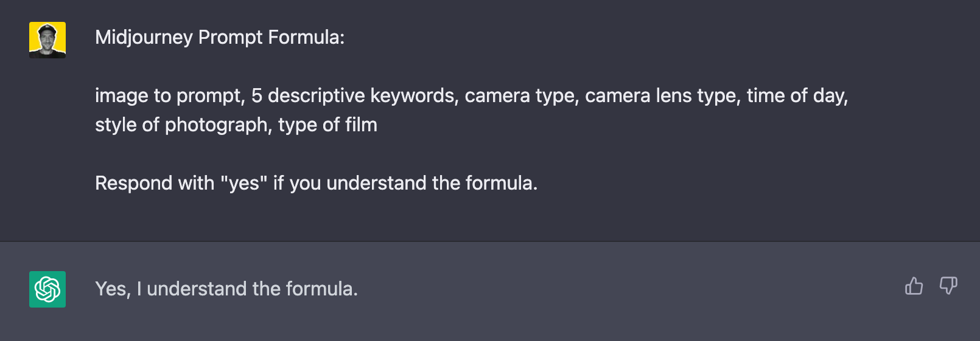
Task: Click the ChatGPT logo avatar
Action: (x=47, y=289)
